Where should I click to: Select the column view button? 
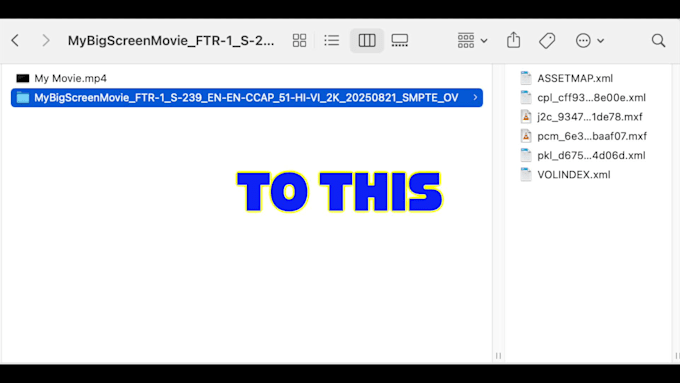367,40
